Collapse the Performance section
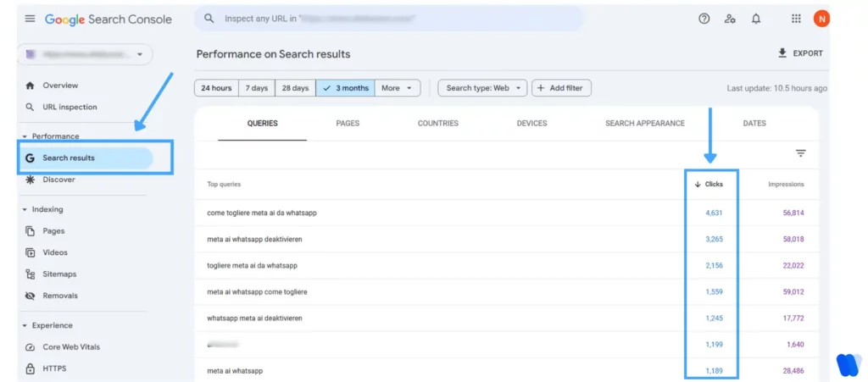The image size is (868, 382). click(x=25, y=136)
